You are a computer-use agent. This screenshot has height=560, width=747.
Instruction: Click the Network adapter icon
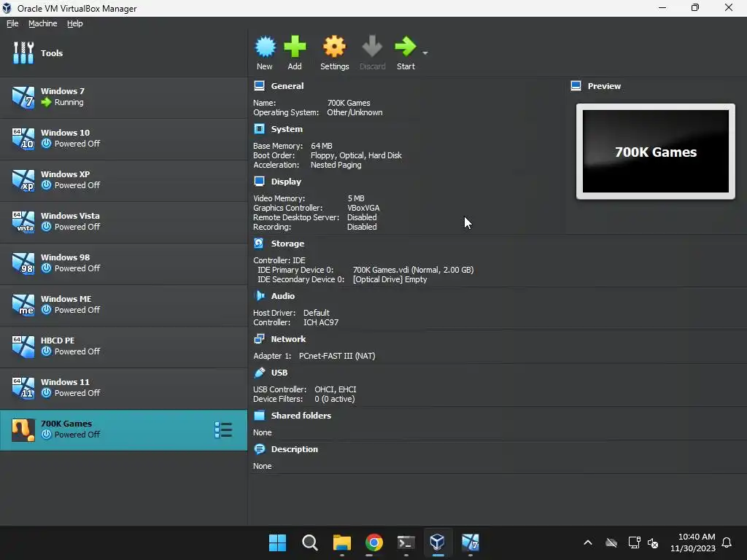(x=259, y=338)
